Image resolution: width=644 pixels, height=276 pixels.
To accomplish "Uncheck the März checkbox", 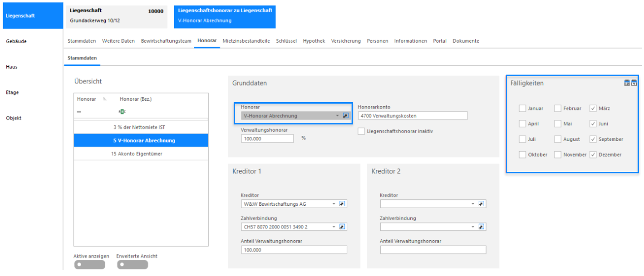I will pos(593,109).
